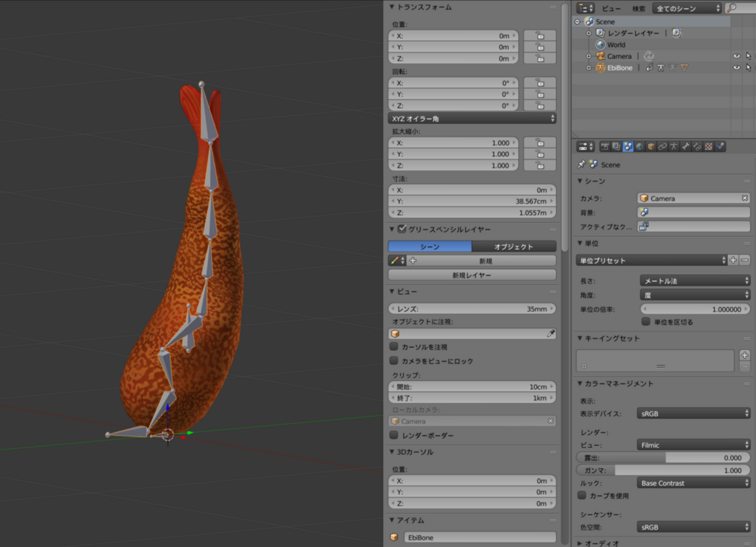The width and height of the screenshot is (756, 547).
Task: Open Object properties orange cube icon
Action: pos(651,147)
